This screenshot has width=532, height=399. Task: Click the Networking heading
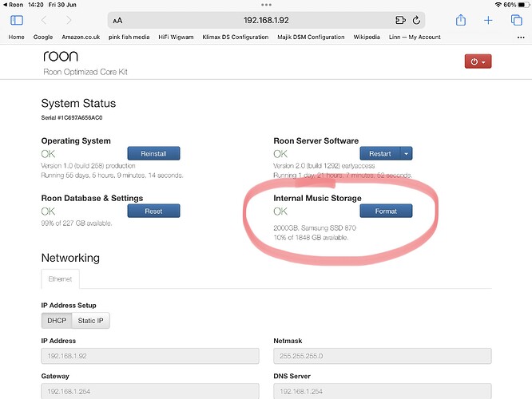pyautogui.click(x=70, y=258)
